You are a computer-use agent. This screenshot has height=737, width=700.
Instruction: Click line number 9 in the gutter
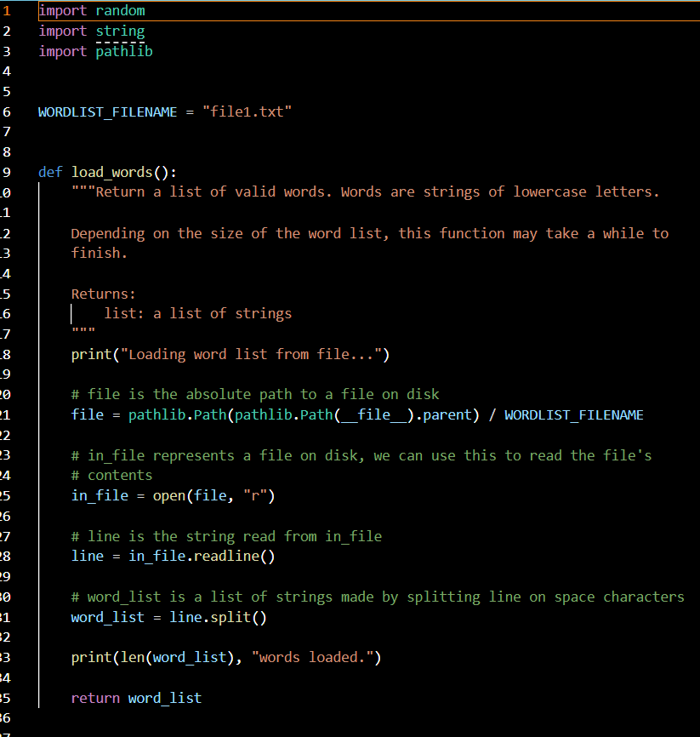[x=8, y=172]
